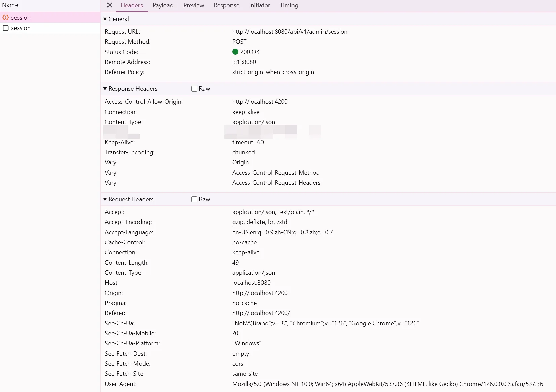This screenshot has width=556, height=392.
Task: Click the Content-Length value 49
Action: click(235, 263)
